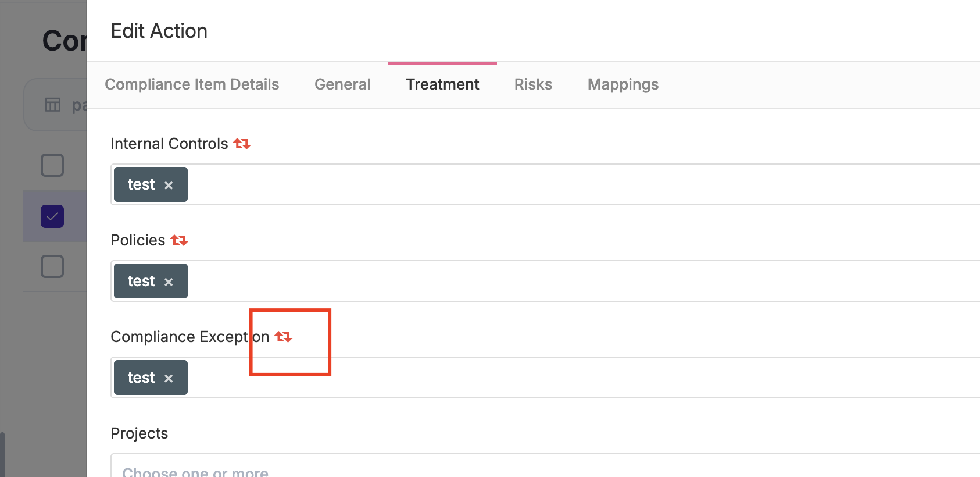Remove the test tag from Internal Controls
The width and height of the screenshot is (980, 477).
tap(169, 186)
